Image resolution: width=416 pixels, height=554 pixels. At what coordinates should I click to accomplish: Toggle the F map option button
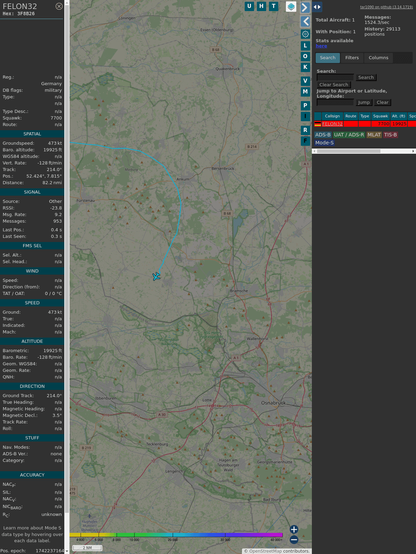(x=305, y=141)
